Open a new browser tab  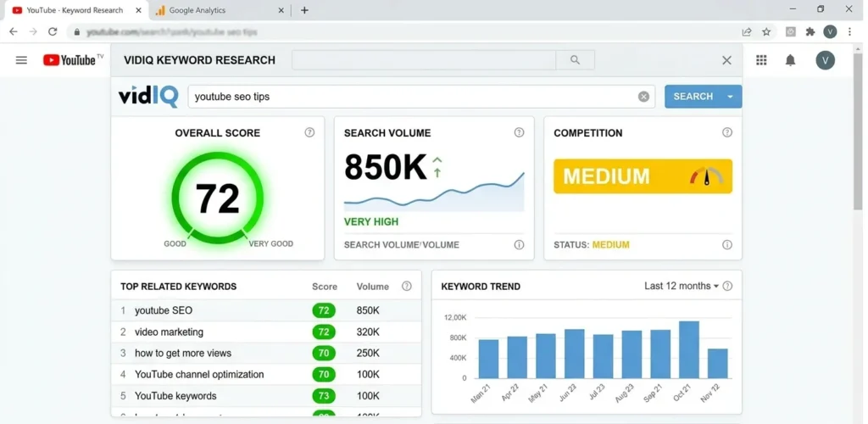click(x=304, y=10)
